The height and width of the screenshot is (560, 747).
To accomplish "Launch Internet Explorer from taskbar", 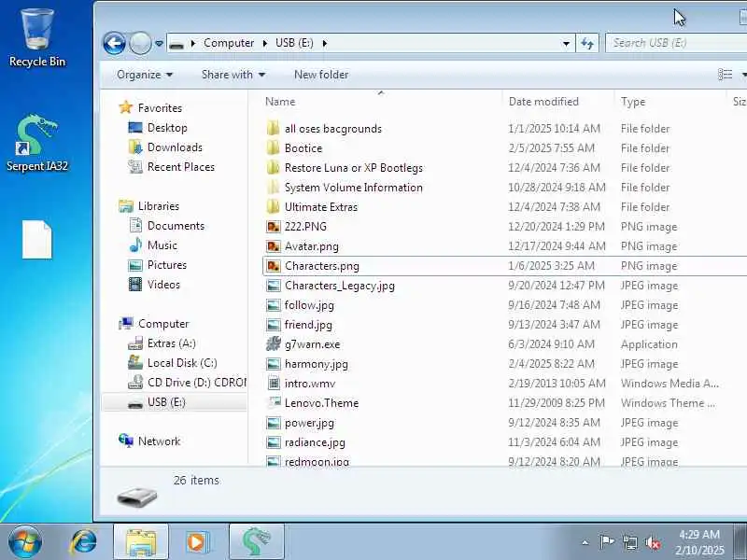I will tap(84, 542).
